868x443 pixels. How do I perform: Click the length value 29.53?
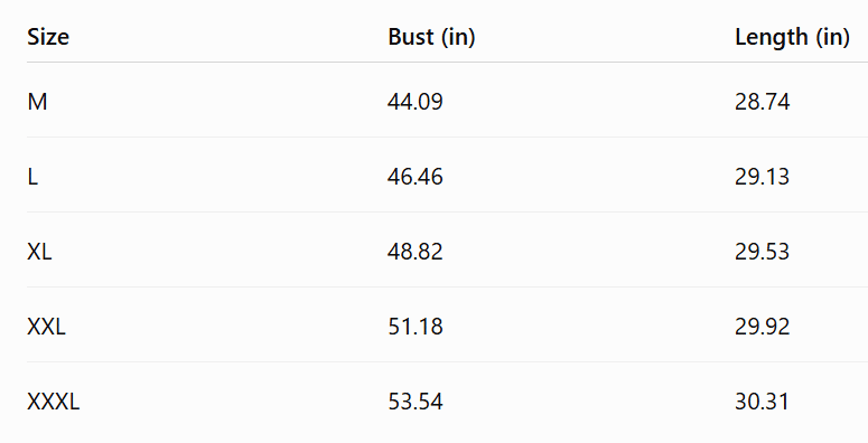coord(762,252)
